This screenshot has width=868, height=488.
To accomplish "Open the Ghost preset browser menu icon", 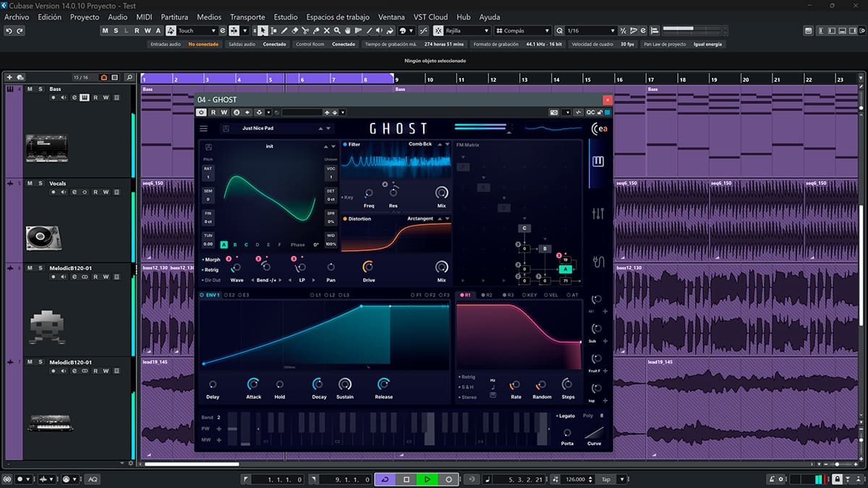I will [203, 129].
